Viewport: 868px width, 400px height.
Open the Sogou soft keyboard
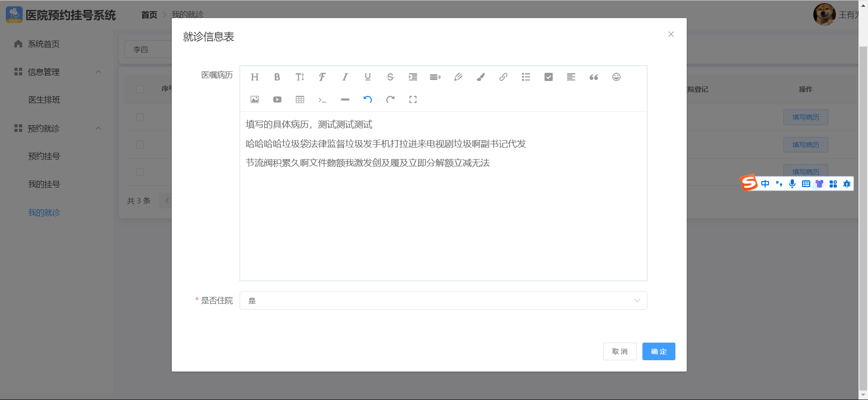806,184
